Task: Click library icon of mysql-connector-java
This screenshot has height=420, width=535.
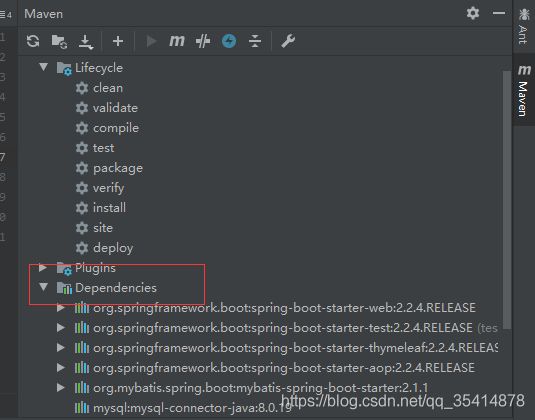Action: pyautogui.click(x=82, y=408)
